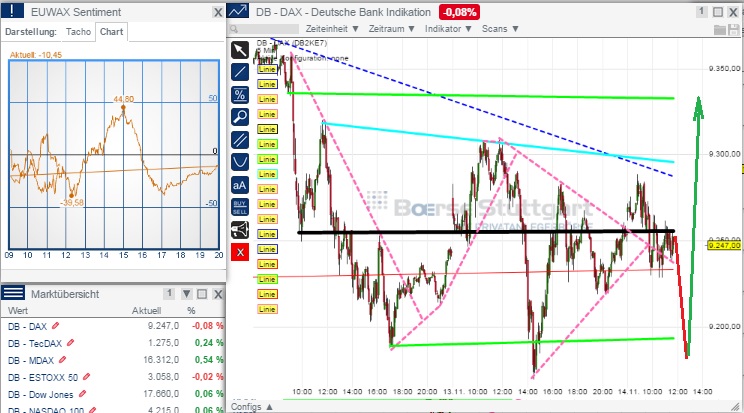
Task: Click the exclamation icon of EUWAX Sentiment
Action: 12,10
